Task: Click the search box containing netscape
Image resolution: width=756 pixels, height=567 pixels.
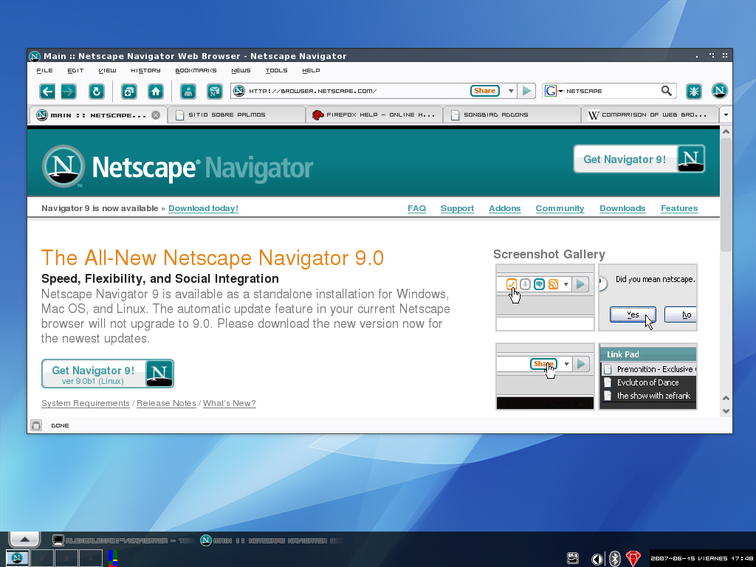Action: point(611,91)
